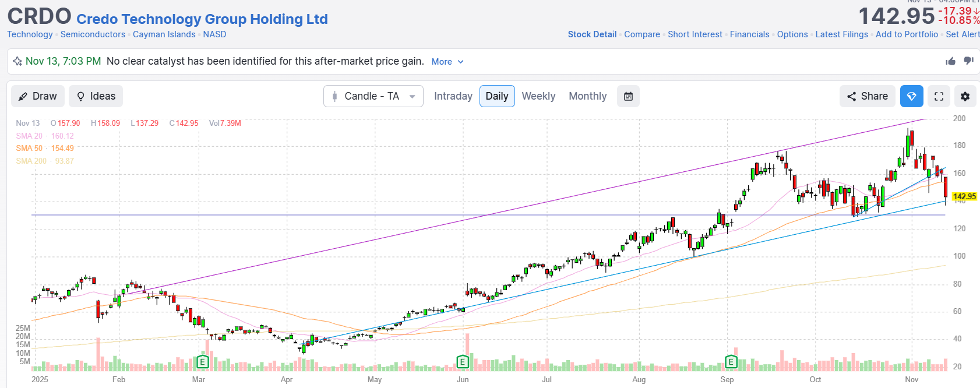Screen dimensions: 980x388
Task: Click the March earnings E marker
Action: [x=202, y=362]
